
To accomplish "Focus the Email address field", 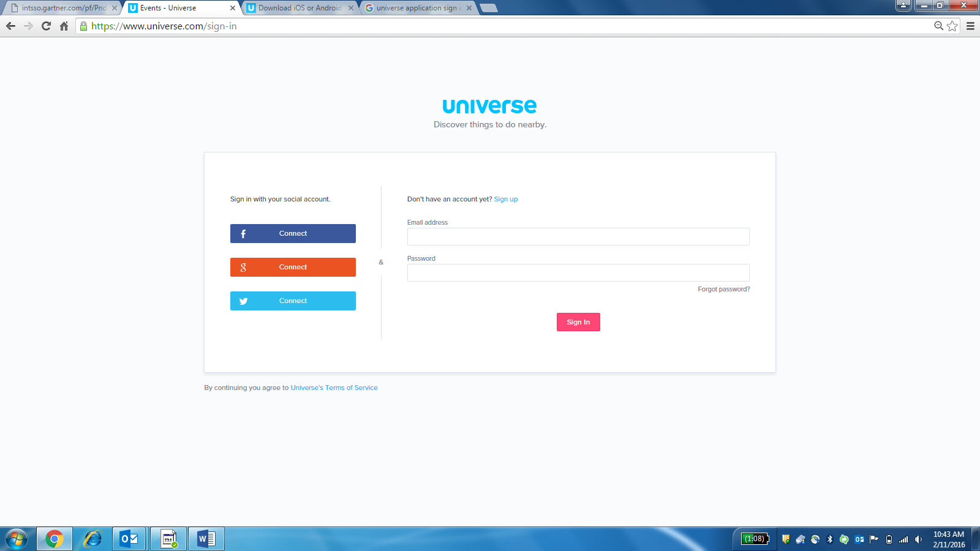I will click(x=578, y=236).
